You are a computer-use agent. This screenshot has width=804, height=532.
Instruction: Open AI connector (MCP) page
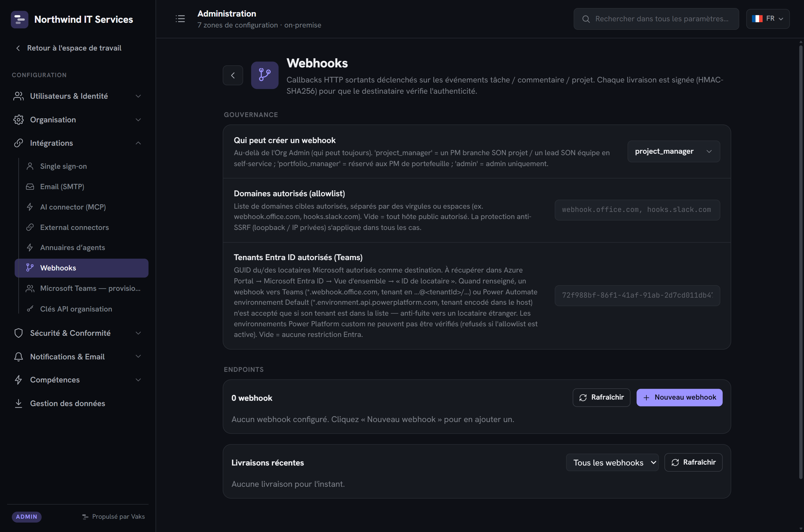(81, 207)
